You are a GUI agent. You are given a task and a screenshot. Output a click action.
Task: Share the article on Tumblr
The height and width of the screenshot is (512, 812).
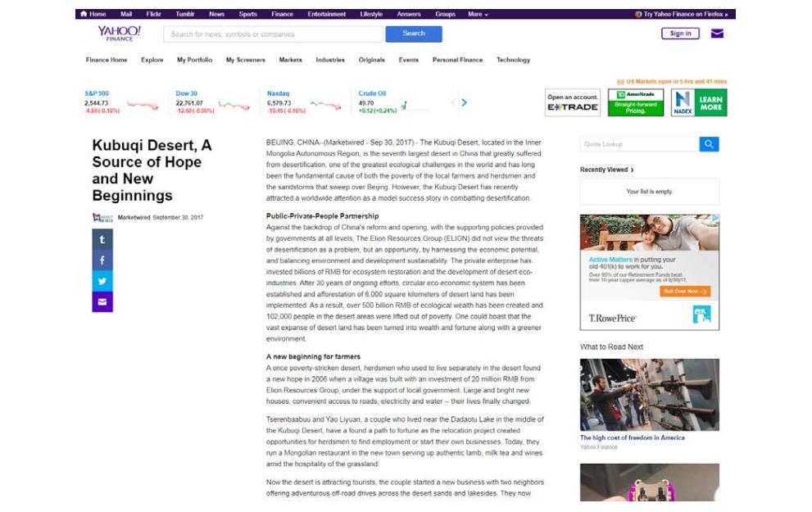(102, 239)
